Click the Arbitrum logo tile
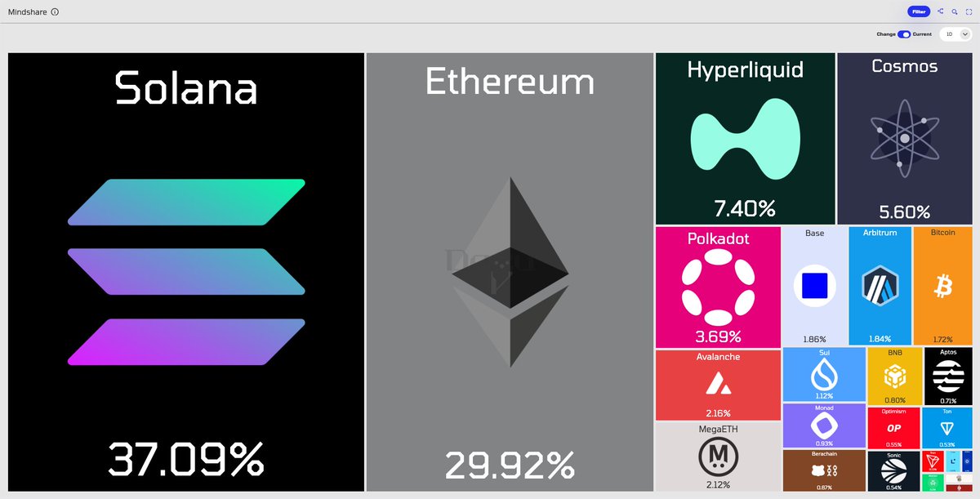980x499 pixels. [880, 286]
